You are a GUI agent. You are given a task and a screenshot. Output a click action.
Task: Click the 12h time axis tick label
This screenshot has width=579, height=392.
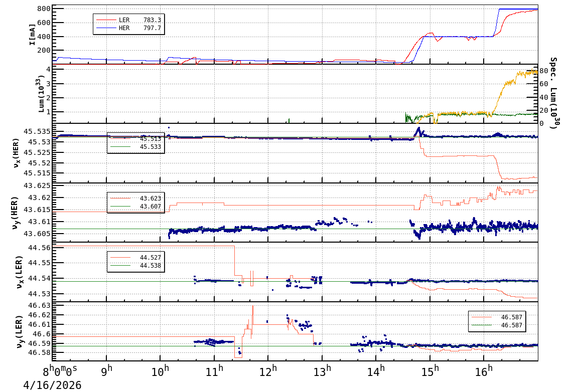[x=268, y=371]
